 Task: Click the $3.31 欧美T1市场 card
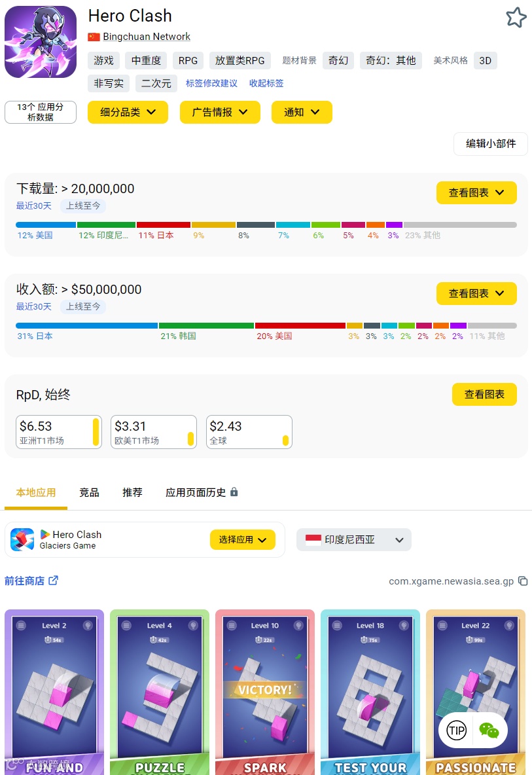(154, 432)
